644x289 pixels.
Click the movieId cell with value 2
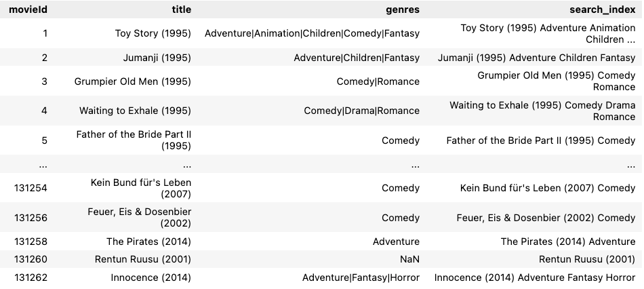45,58
